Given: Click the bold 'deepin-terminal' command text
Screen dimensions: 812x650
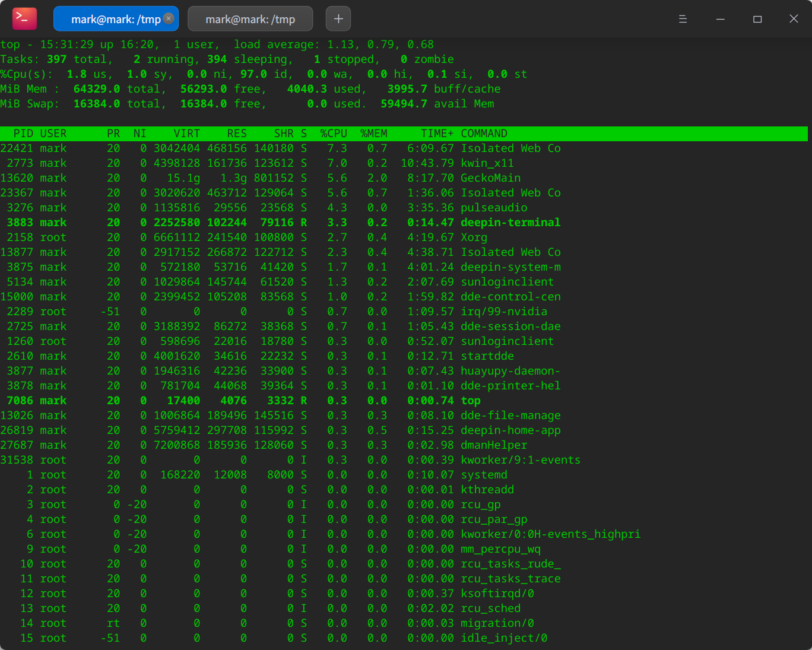Looking at the screenshot, I should (x=510, y=223).
